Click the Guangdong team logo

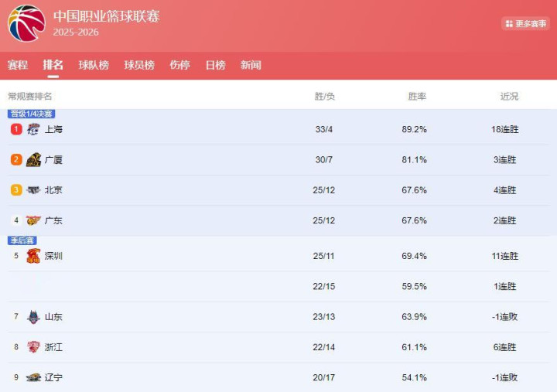33,220
